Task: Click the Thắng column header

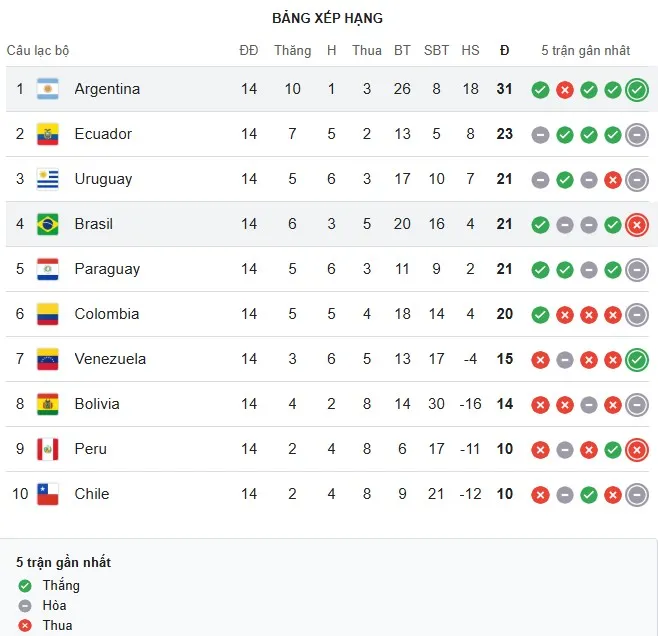Action: click(x=292, y=50)
